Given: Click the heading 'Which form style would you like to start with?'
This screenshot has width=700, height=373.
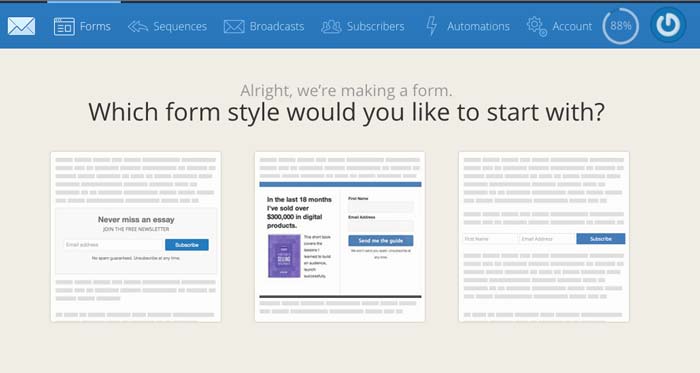Looking at the screenshot, I should click(x=346, y=112).
